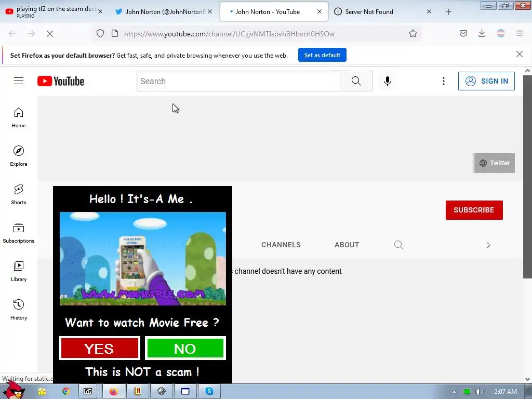The height and width of the screenshot is (399, 532).
Task: Focus the YouTube Search input field
Action: click(238, 81)
